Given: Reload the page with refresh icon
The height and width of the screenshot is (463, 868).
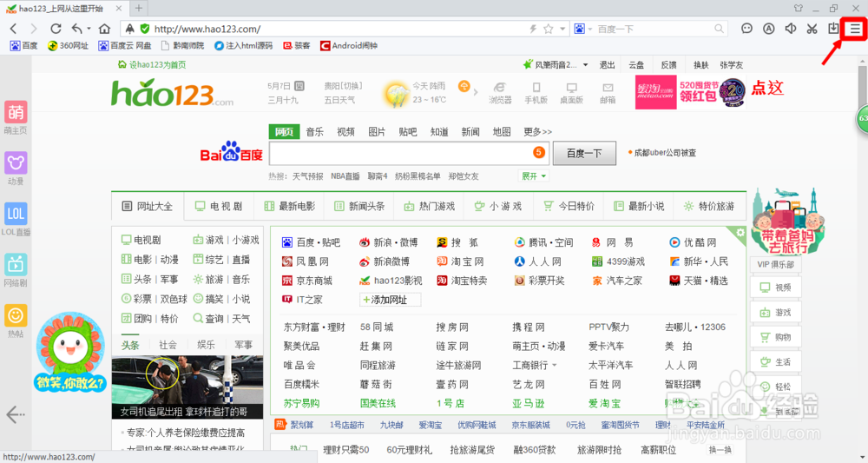Looking at the screenshot, I should (56, 29).
